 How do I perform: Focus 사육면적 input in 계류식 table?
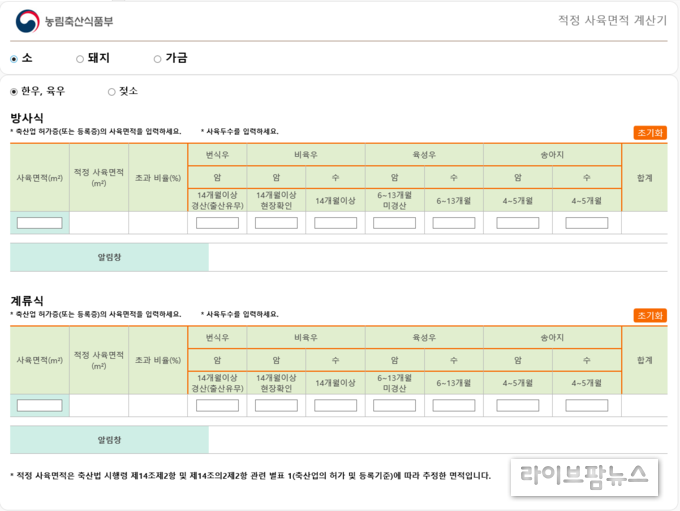tap(39, 406)
